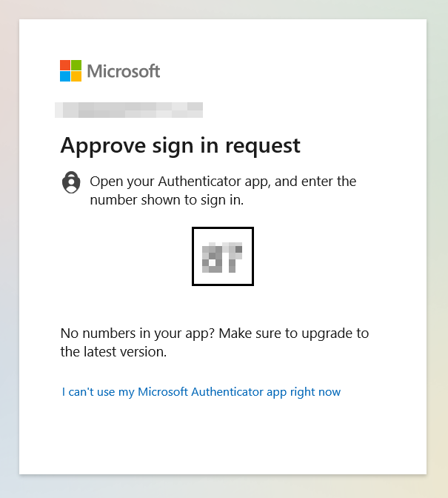448x498 pixels.
Task: Click the "number shown to sign in" line
Action: pos(167,200)
